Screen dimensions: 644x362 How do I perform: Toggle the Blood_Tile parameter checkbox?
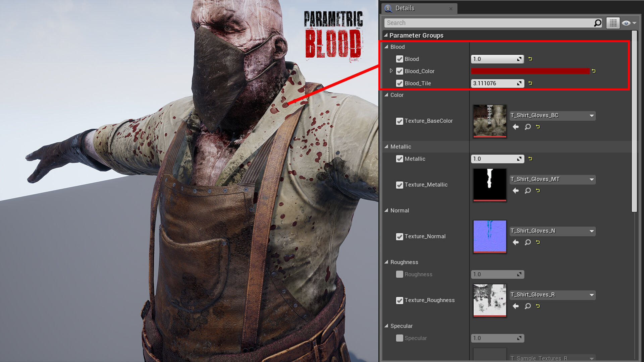click(399, 83)
